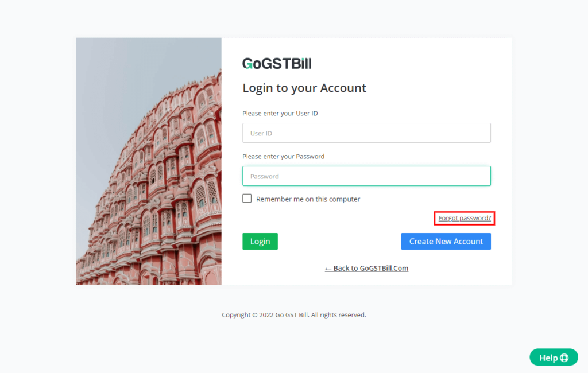Click the left arrow before Back to GoGSTBill.Com
This screenshot has height=373, width=588.
pyautogui.click(x=328, y=268)
